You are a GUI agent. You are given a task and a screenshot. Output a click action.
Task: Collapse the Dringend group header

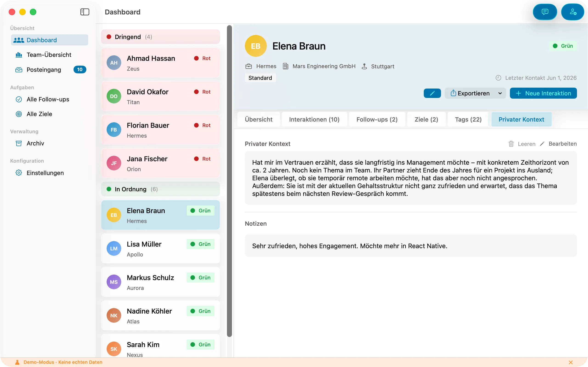pyautogui.click(x=160, y=37)
